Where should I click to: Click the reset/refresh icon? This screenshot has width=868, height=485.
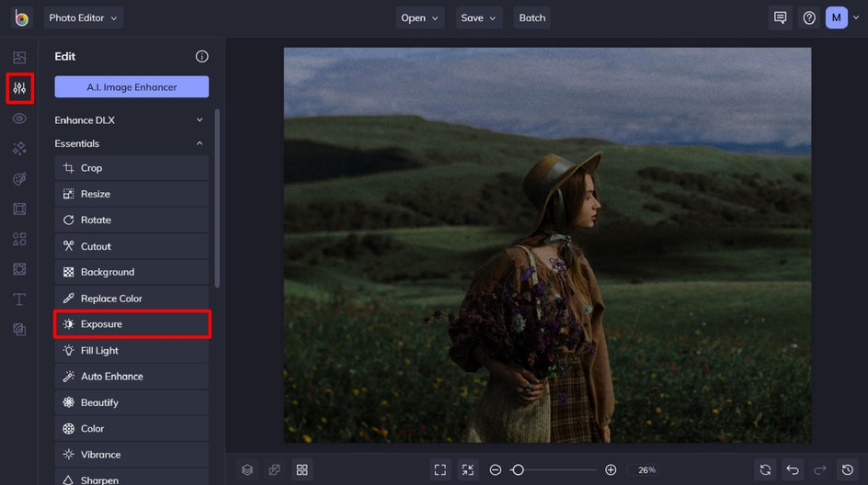coord(765,469)
